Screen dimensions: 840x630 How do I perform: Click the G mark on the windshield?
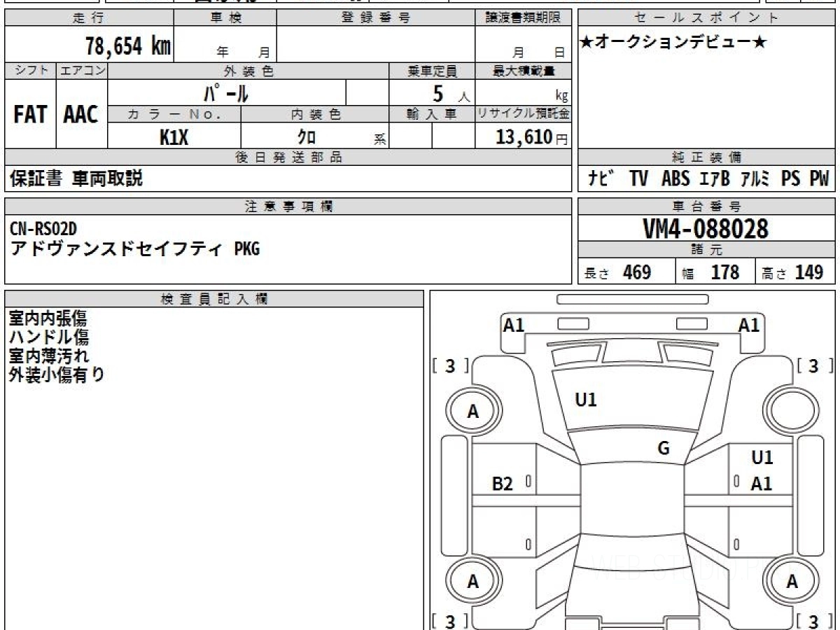[x=664, y=448]
